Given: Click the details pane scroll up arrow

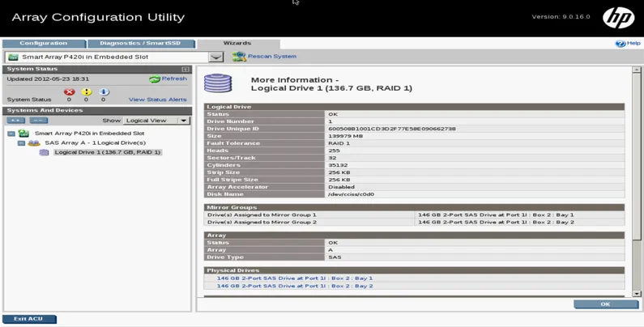Looking at the screenshot, I should pyautogui.click(x=637, y=70).
